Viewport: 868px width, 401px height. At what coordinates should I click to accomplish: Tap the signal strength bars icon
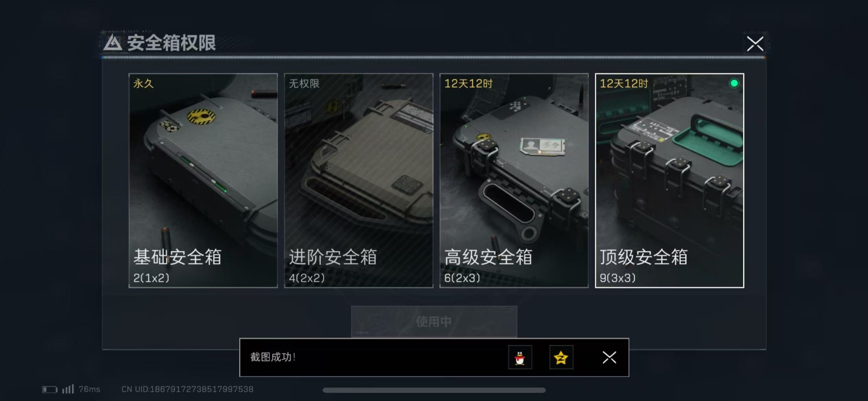pyautogui.click(x=68, y=389)
